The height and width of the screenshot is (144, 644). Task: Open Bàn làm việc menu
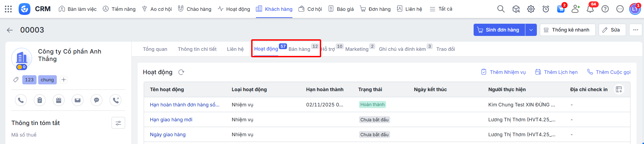click(x=78, y=9)
